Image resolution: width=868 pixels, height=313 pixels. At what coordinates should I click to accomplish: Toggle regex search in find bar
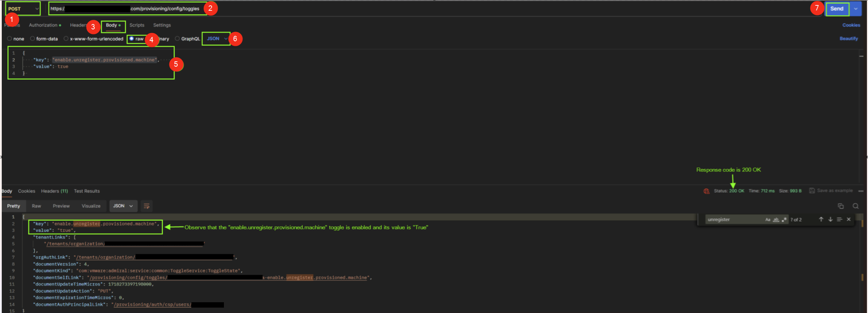(x=784, y=219)
